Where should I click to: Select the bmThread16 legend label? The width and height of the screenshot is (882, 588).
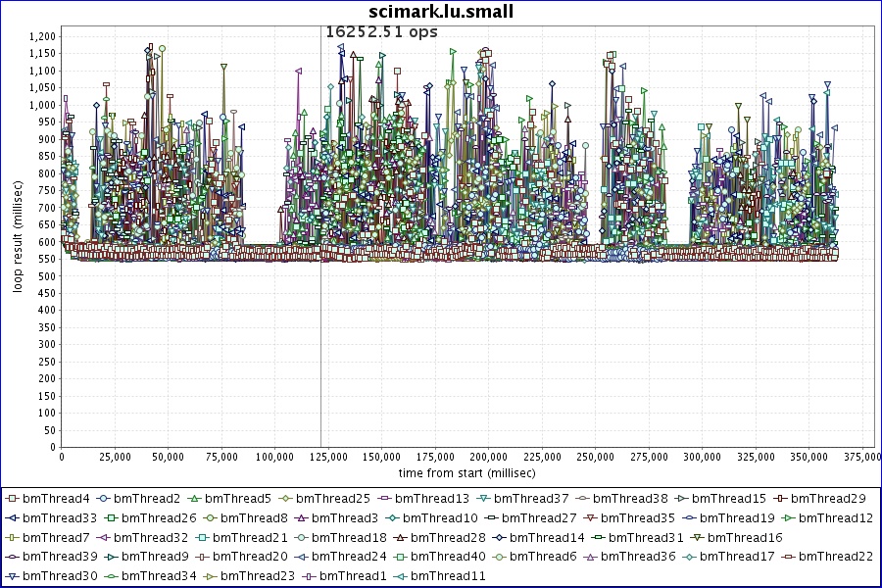click(x=745, y=537)
